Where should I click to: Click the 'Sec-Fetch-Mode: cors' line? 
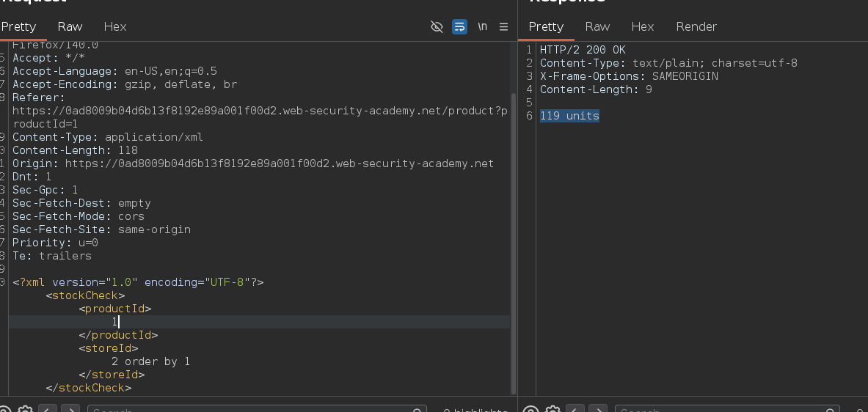coord(79,217)
